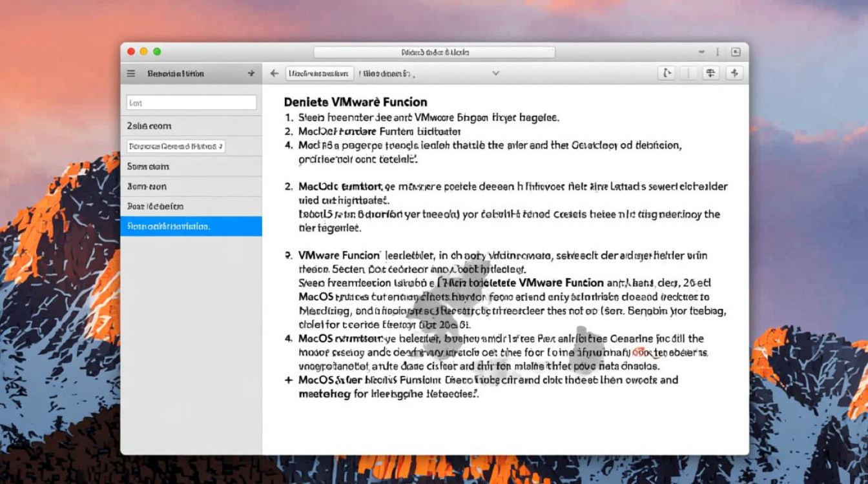Open the white boxed selector in the sidebar list
Viewport: 868px width, 484px height.
pyautogui.click(x=176, y=146)
